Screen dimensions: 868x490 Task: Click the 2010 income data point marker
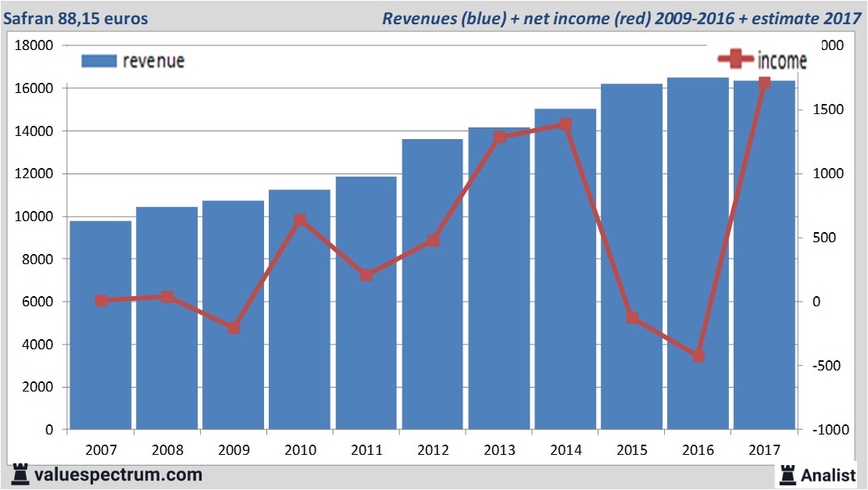[299, 220]
